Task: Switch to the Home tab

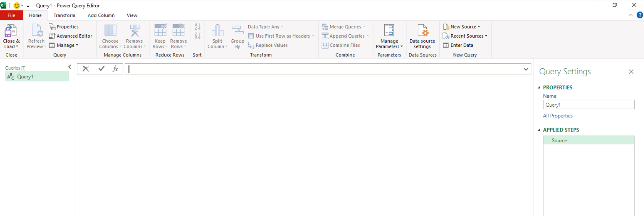Action: point(35,15)
